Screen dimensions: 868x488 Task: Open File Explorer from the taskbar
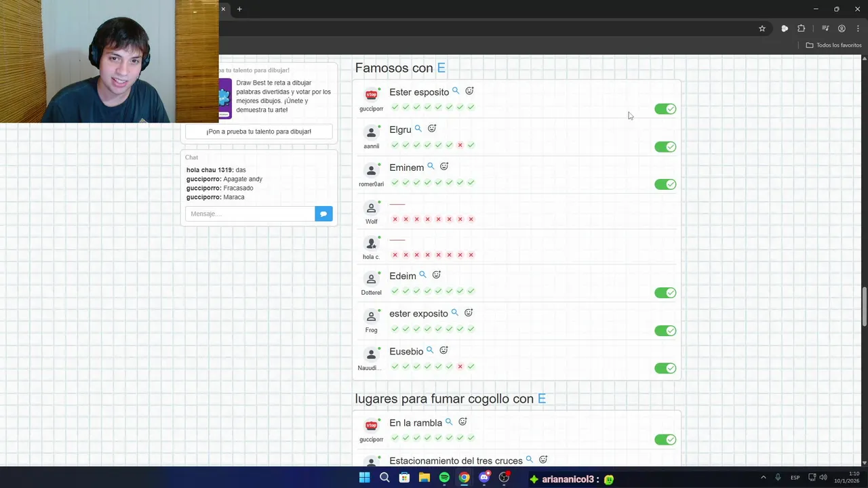pos(425,478)
